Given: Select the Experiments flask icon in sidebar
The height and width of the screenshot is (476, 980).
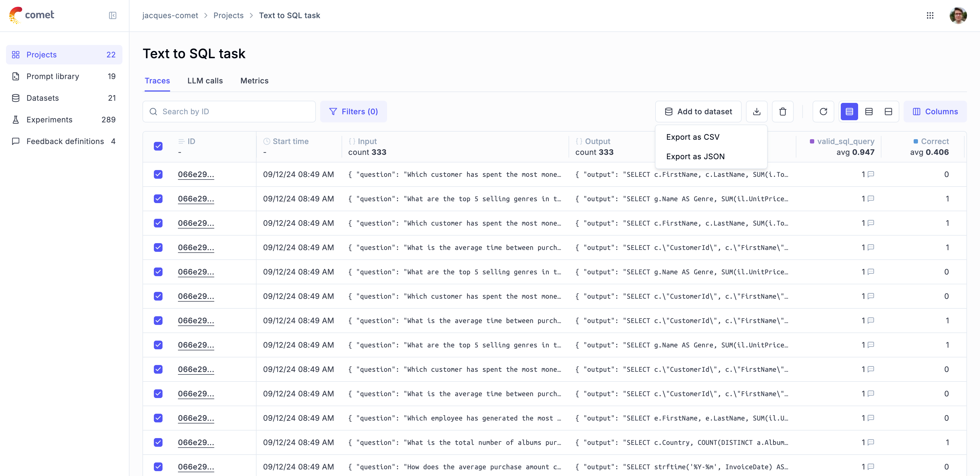Looking at the screenshot, I should [16, 119].
